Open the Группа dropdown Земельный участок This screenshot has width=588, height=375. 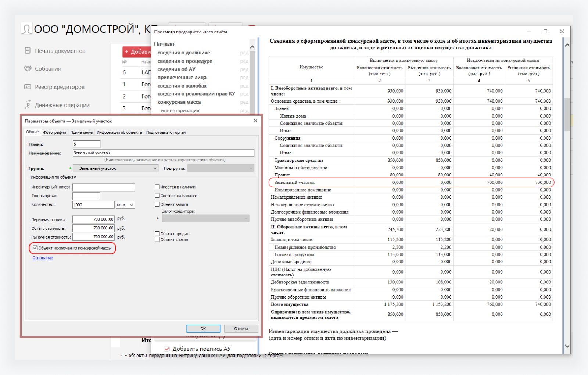coord(116,168)
